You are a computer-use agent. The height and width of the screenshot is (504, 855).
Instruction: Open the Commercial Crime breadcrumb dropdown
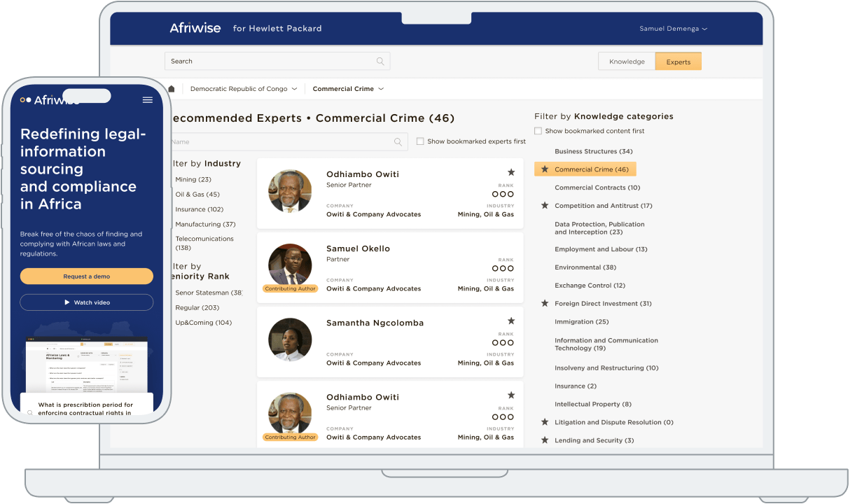(348, 89)
